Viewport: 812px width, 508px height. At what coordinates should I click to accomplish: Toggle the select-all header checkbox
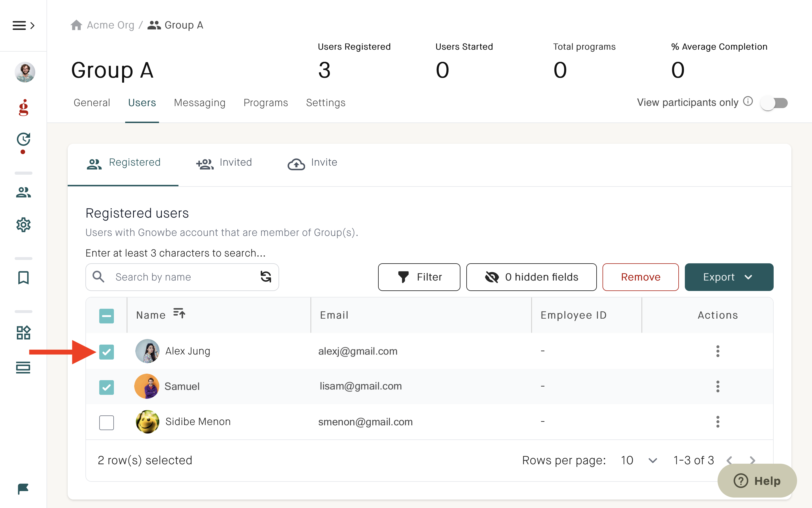pyautogui.click(x=106, y=316)
